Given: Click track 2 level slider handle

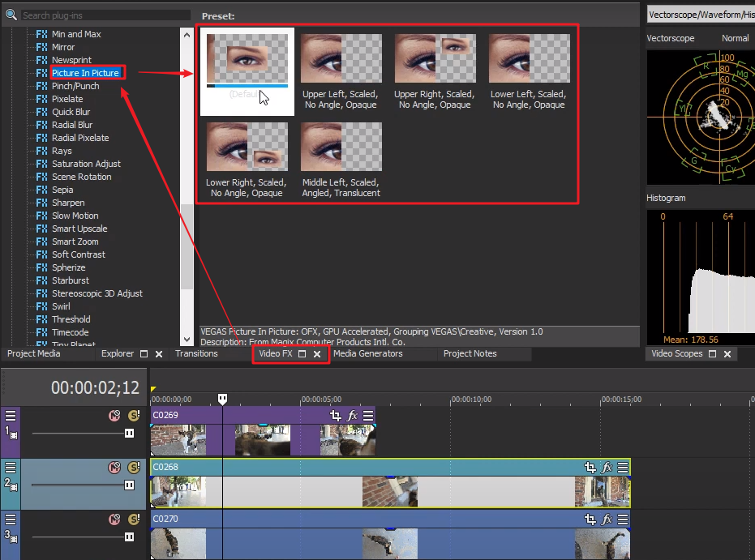Looking at the screenshot, I should [x=130, y=485].
